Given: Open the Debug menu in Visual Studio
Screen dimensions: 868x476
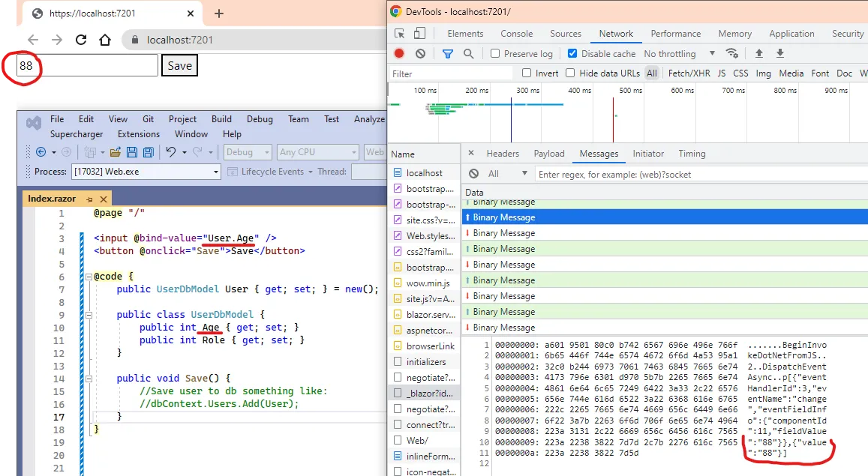Looking at the screenshot, I should [x=260, y=119].
